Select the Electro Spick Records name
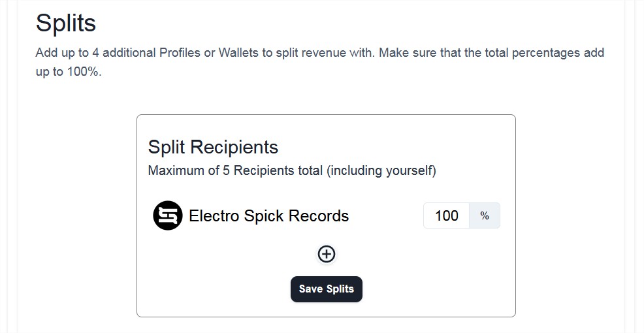The width and height of the screenshot is (644, 333). [268, 216]
